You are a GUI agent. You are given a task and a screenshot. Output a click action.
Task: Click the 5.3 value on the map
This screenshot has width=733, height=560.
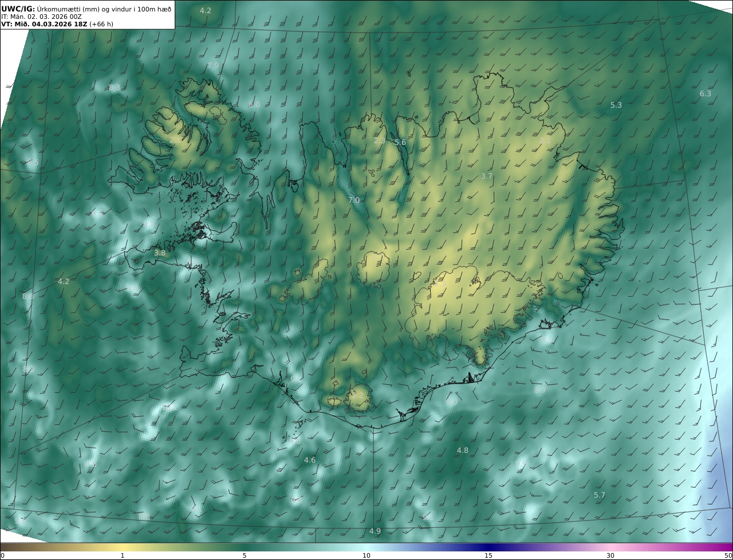[x=616, y=105]
